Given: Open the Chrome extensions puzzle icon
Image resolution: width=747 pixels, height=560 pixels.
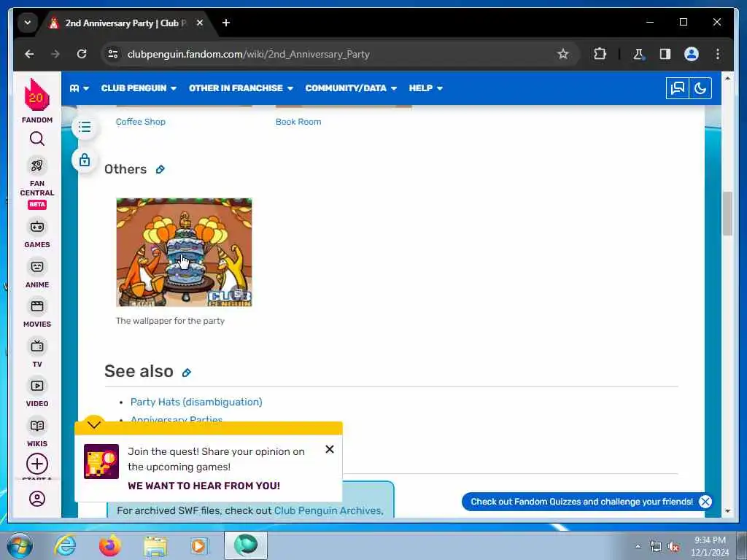Looking at the screenshot, I should click(600, 54).
